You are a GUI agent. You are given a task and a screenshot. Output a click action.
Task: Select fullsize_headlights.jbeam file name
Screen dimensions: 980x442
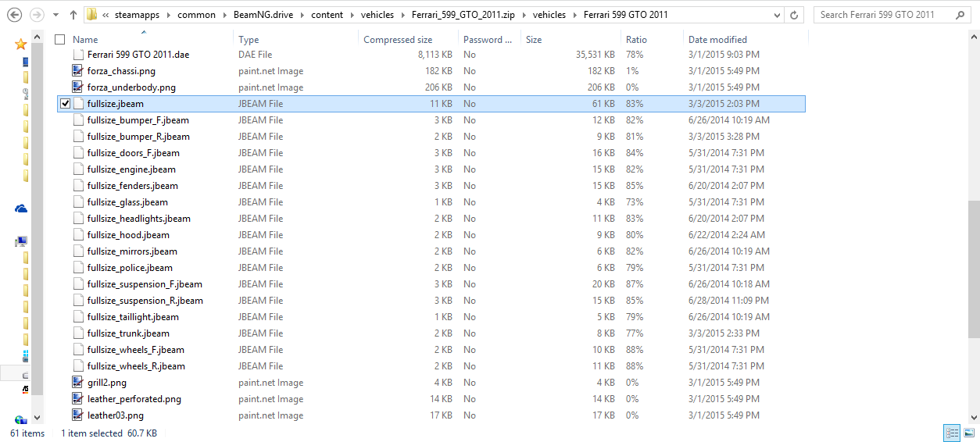(139, 219)
